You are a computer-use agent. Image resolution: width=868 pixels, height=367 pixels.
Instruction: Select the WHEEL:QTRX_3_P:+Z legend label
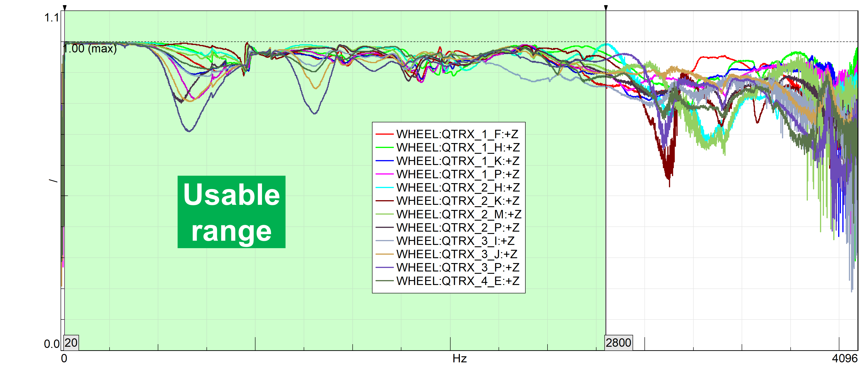(x=458, y=268)
